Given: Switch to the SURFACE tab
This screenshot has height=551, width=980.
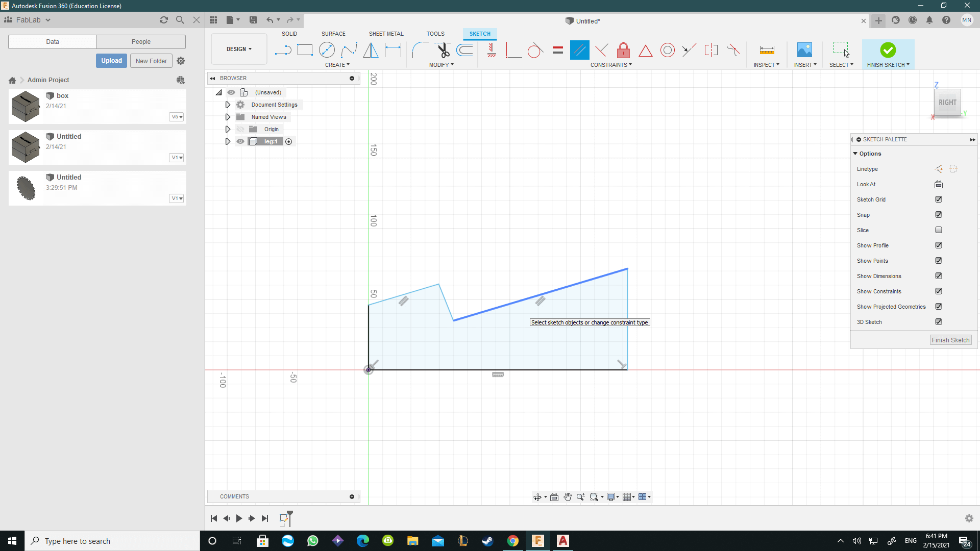Looking at the screenshot, I should point(333,34).
